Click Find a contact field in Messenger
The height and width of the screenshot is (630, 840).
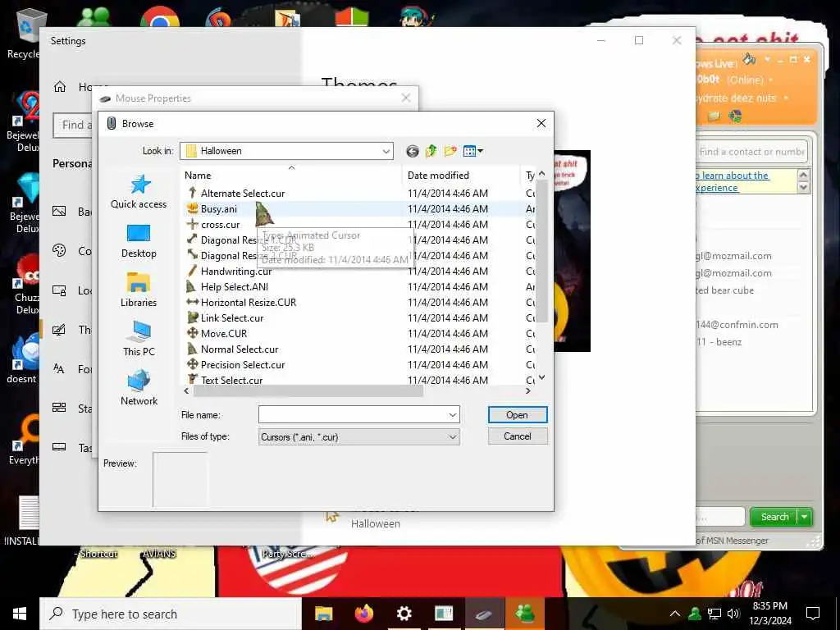click(x=751, y=152)
